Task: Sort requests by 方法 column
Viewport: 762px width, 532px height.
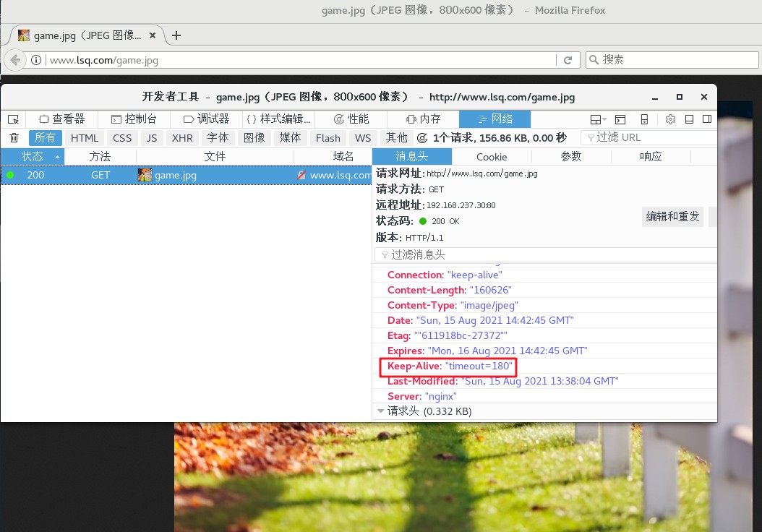Action: point(100,156)
